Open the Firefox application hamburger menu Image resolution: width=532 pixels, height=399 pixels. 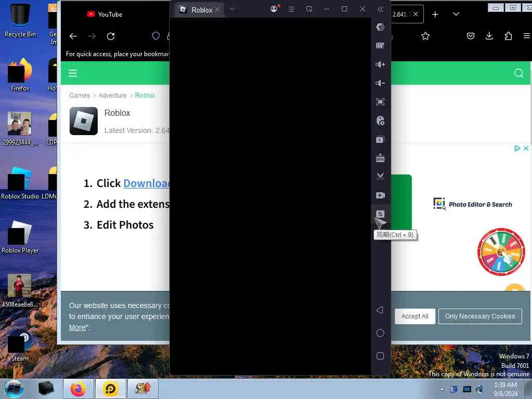pos(527,36)
